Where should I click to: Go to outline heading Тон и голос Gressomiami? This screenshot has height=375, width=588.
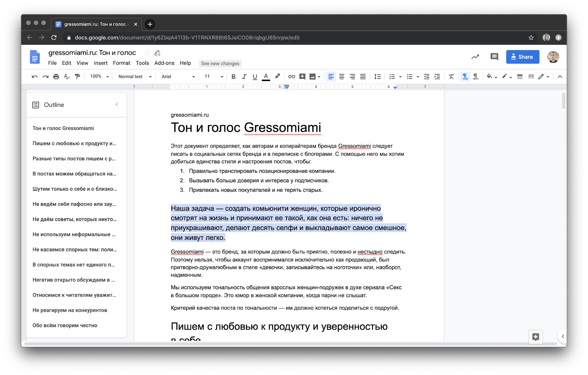pos(63,128)
